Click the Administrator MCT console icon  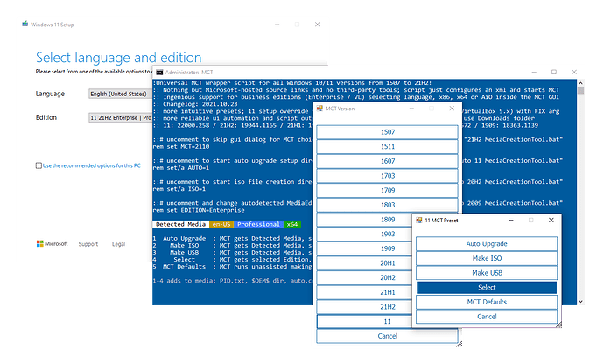coord(159,72)
